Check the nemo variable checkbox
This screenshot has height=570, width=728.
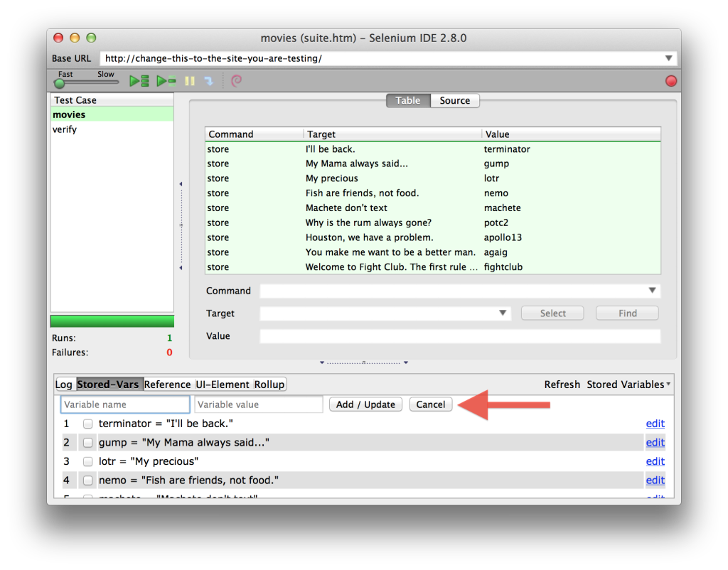tap(87, 480)
